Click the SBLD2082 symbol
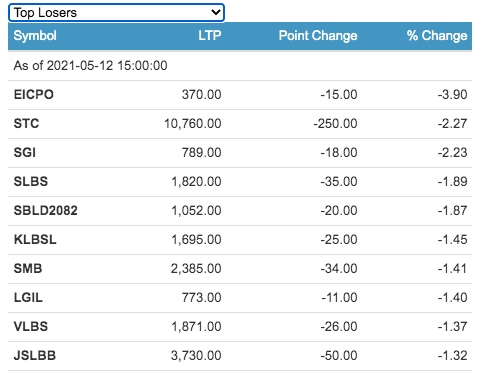483x377 pixels. click(x=46, y=211)
